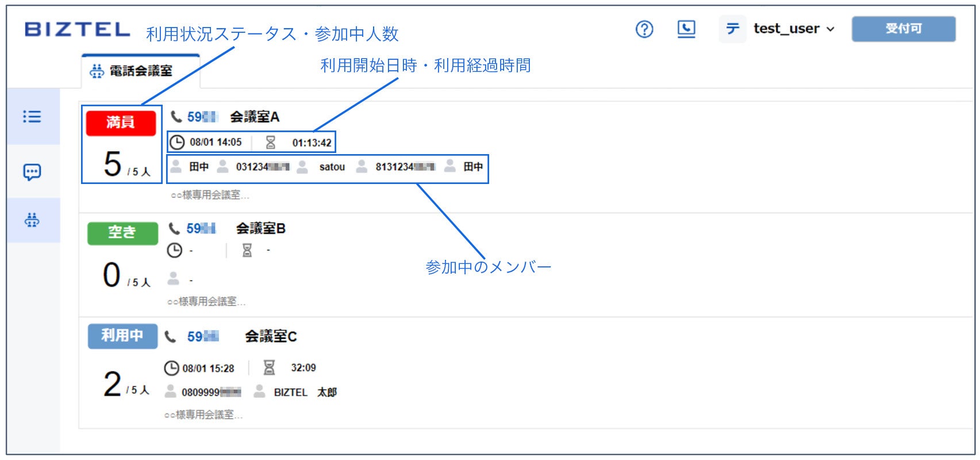
Task: Click the start time 08/01 14:05
Action: (x=216, y=142)
